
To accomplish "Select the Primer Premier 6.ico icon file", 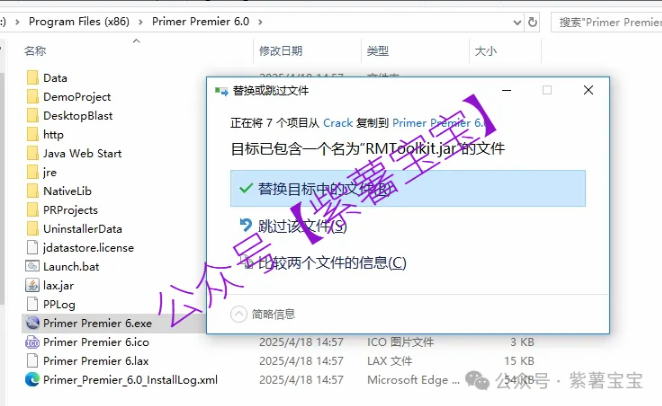I will click(31, 342).
